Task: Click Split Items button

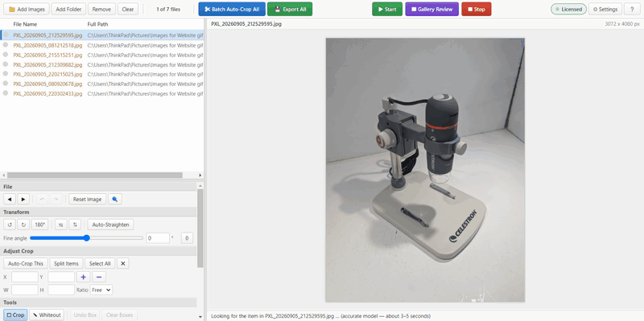Action: (x=66, y=264)
